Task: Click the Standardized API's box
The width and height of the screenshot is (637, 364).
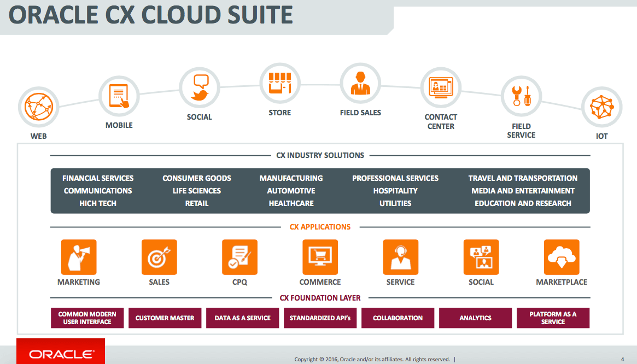Action: tap(320, 318)
